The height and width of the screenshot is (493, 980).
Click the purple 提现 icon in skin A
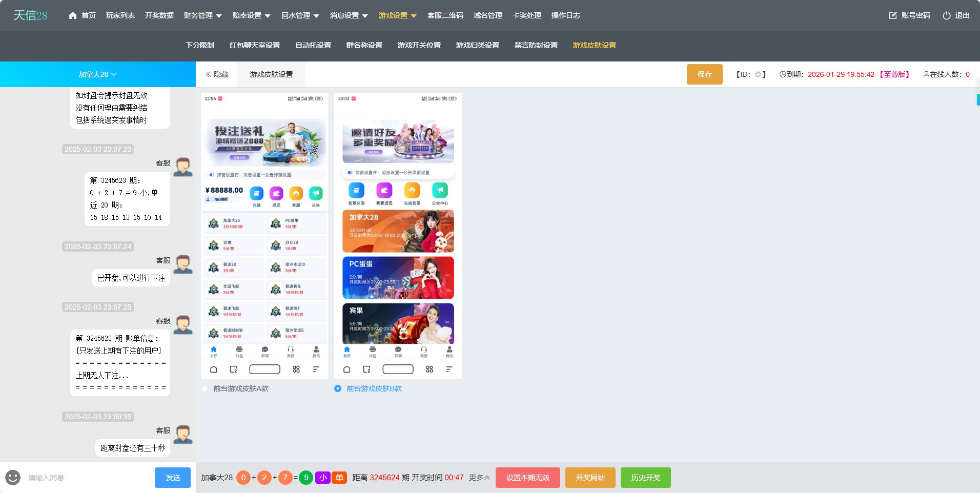click(x=276, y=193)
